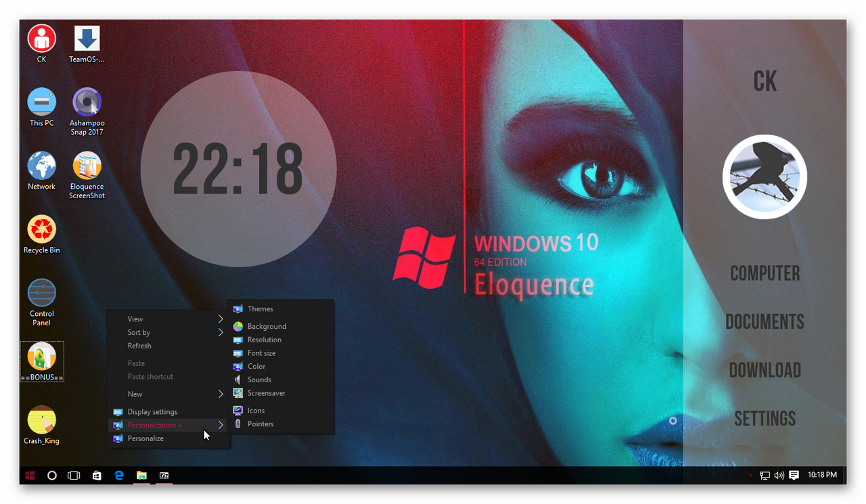Open the volume speaker tray icon
Viewport: 866px width, 504px height.
pos(779,476)
